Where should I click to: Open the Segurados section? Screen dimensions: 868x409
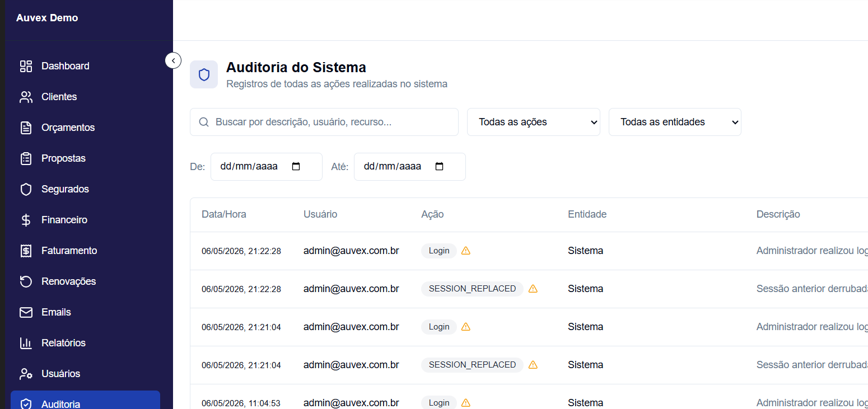click(85, 189)
